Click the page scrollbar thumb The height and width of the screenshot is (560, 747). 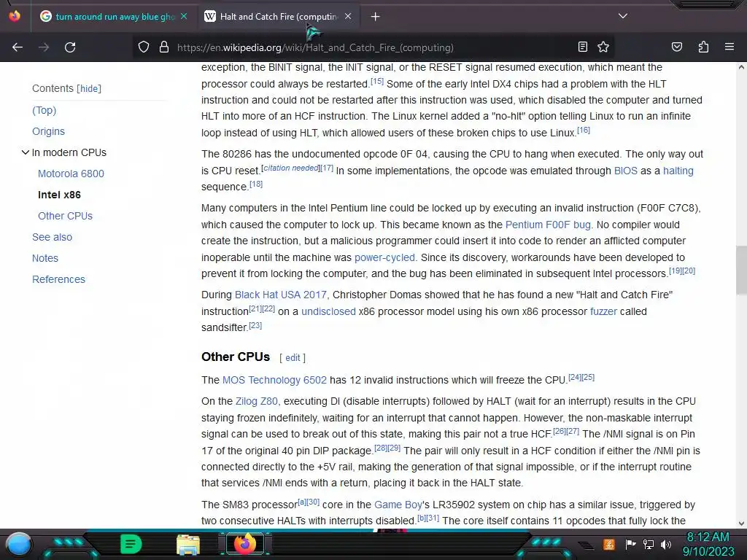pyautogui.click(x=741, y=270)
